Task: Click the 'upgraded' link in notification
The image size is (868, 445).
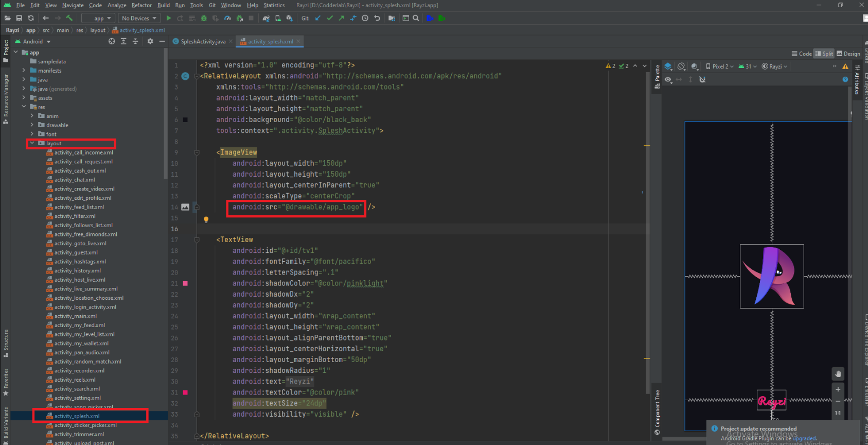Action: pos(804,438)
